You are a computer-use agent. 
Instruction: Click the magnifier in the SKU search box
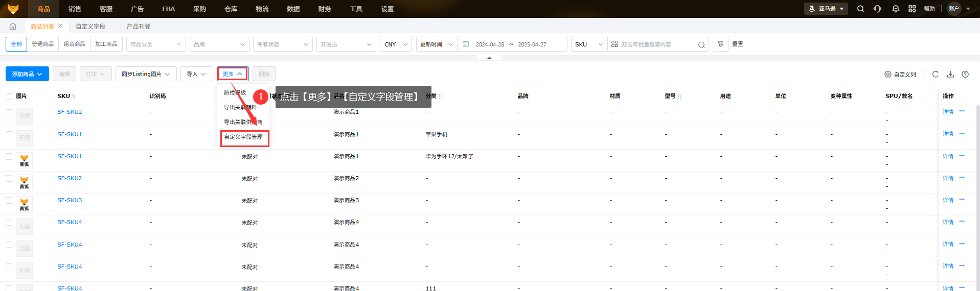coord(701,45)
